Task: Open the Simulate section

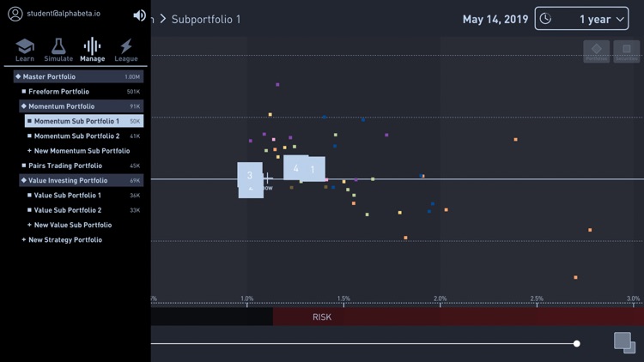Action: click(x=58, y=50)
